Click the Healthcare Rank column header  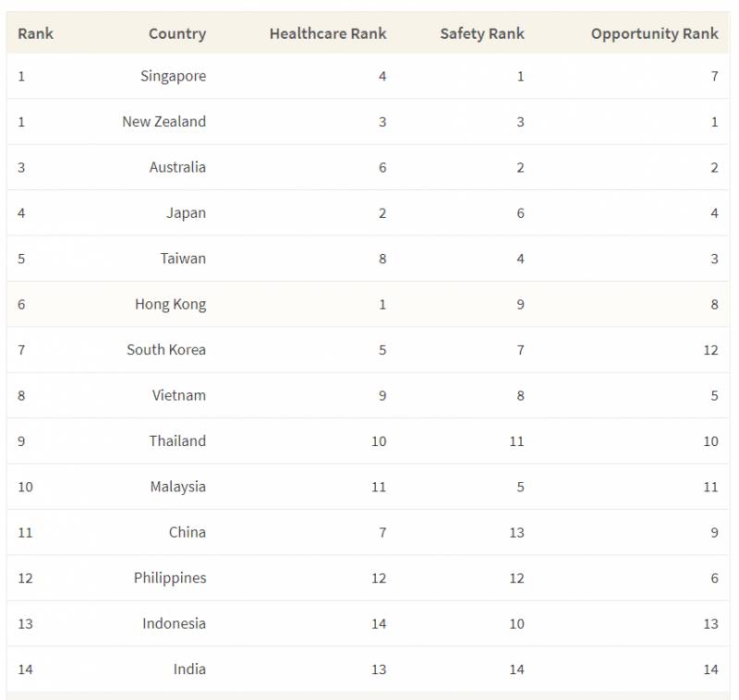tap(328, 33)
